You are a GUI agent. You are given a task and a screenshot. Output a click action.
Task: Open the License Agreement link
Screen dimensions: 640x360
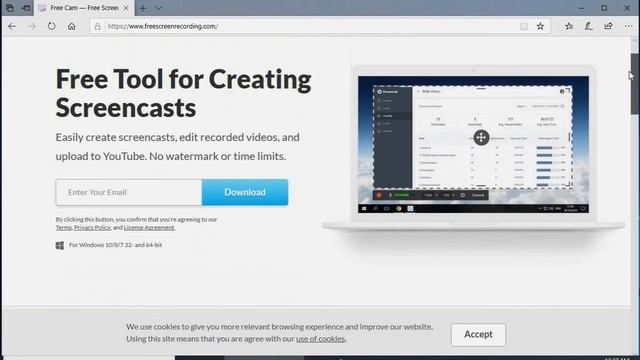pyautogui.click(x=149, y=228)
